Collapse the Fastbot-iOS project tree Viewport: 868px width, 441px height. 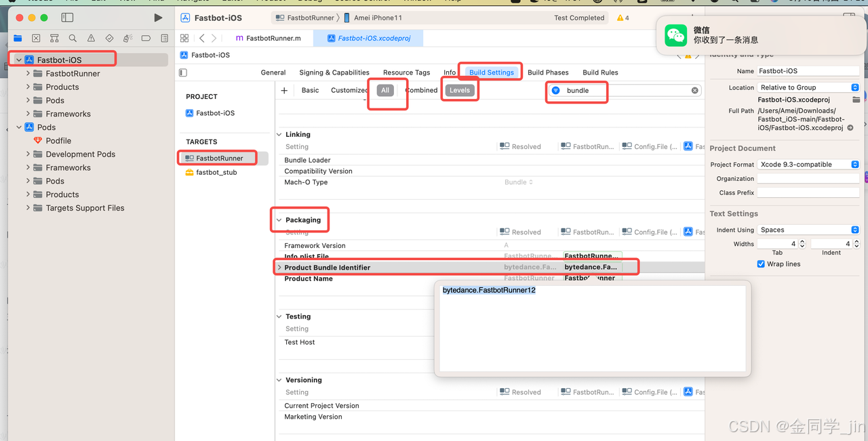pyautogui.click(x=18, y=60)
